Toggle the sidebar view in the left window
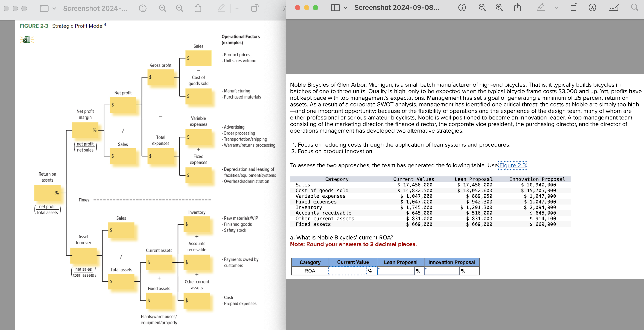The width and height of the screenshot is (644, 330). [x=44, y=9]
